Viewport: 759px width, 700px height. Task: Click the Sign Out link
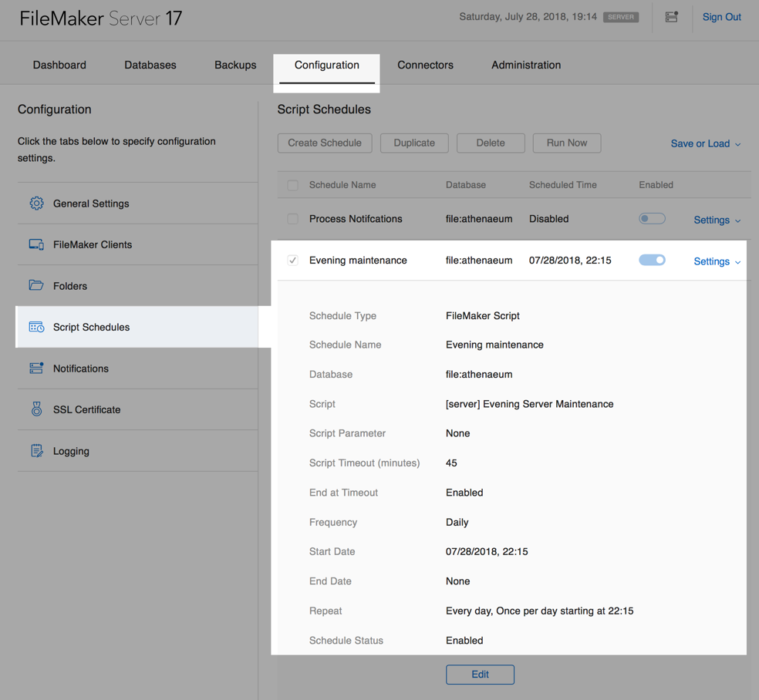[x=721, y=17]
